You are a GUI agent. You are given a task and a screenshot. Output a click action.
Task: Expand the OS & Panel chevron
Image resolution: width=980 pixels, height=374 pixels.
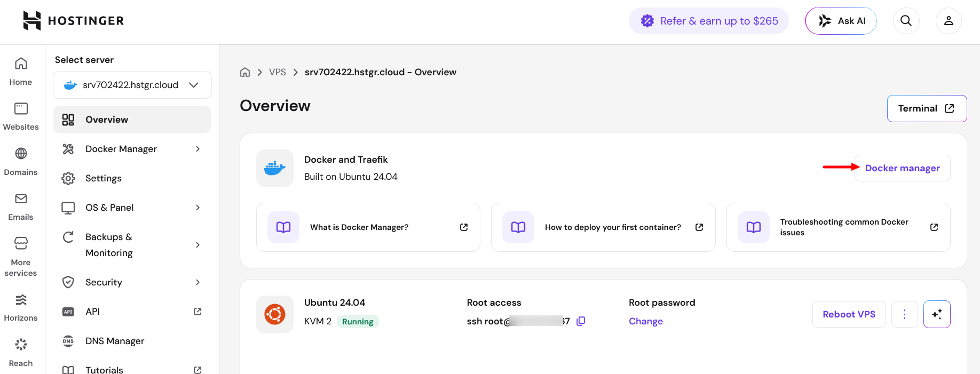point(197,208)
